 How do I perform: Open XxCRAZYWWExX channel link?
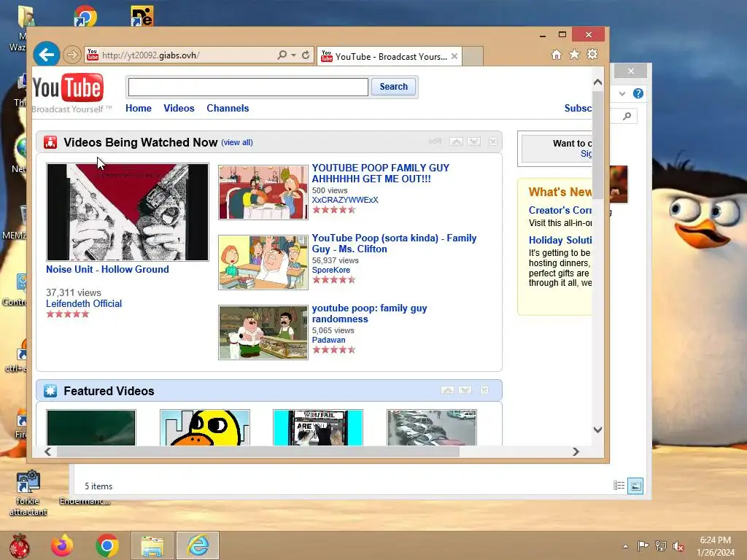345,200
